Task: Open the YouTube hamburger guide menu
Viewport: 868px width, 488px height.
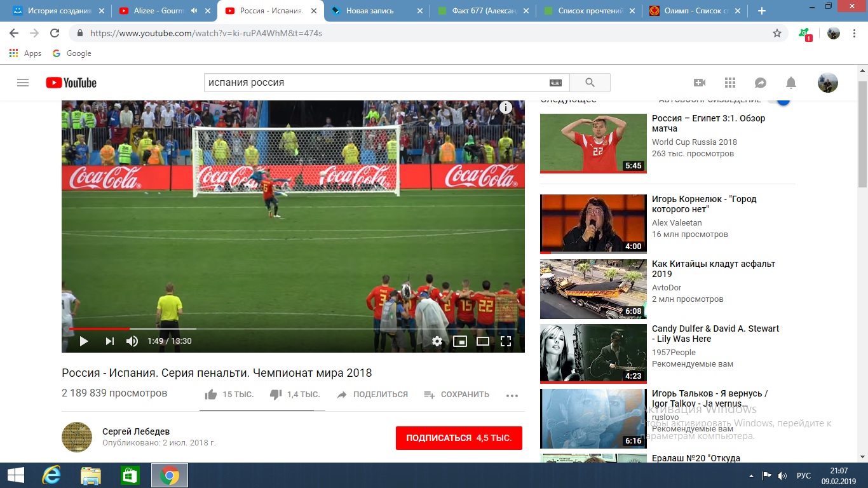Action: [23, 83]
